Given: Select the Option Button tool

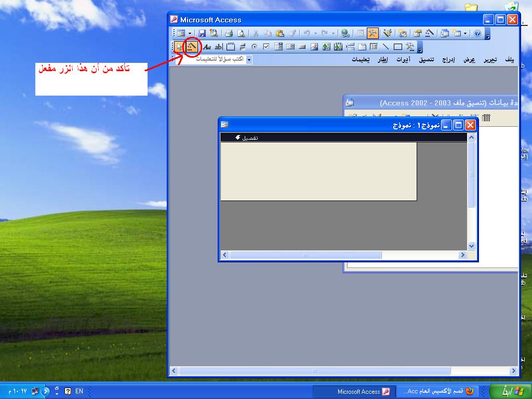Looking at the screenshot, I should tap(255, 47).
